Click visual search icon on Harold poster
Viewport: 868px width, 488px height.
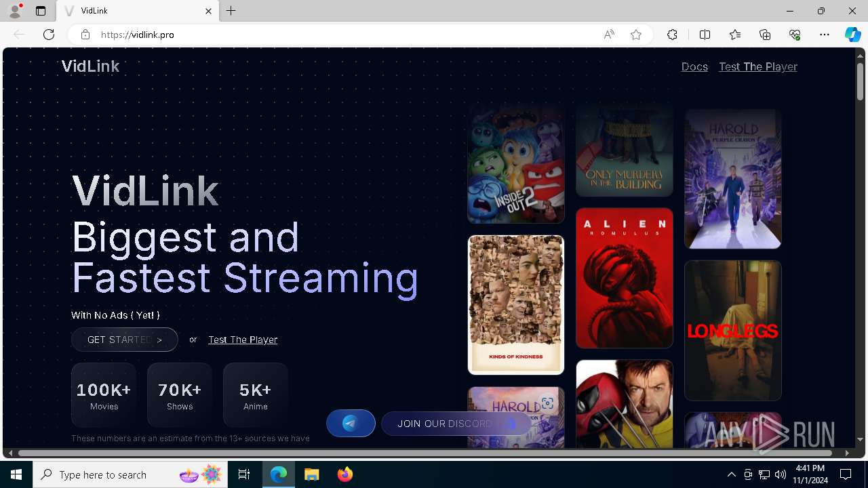[x=547, y=403]
